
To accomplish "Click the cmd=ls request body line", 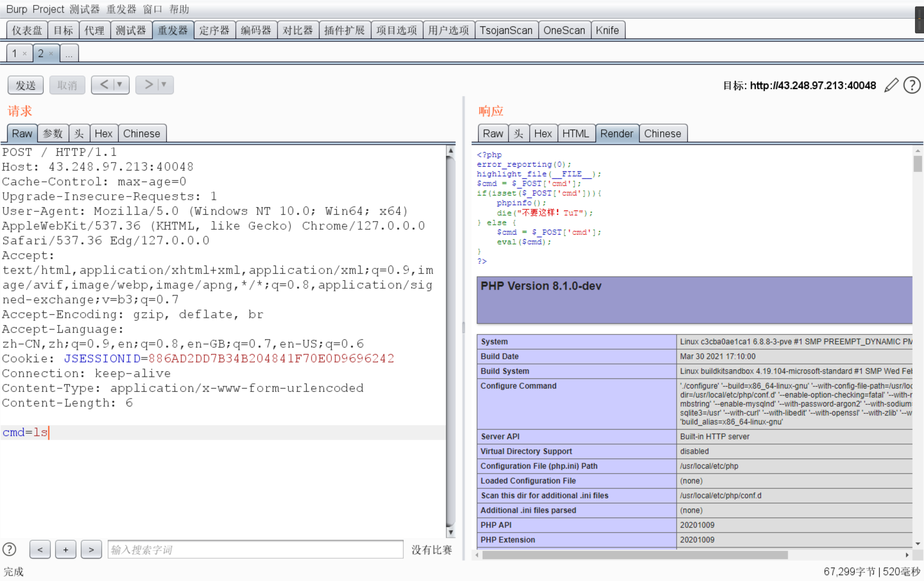I will point(223,432).
